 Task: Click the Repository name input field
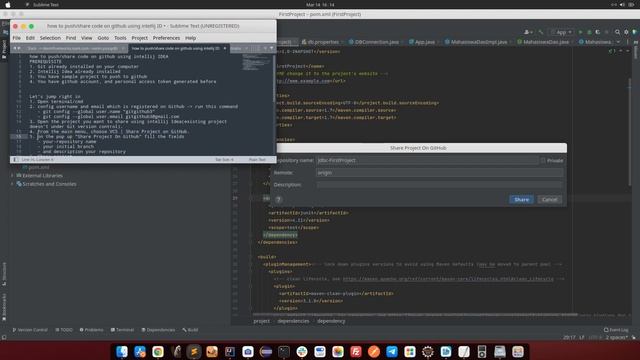pyautogui.click(x=427, y=160)
